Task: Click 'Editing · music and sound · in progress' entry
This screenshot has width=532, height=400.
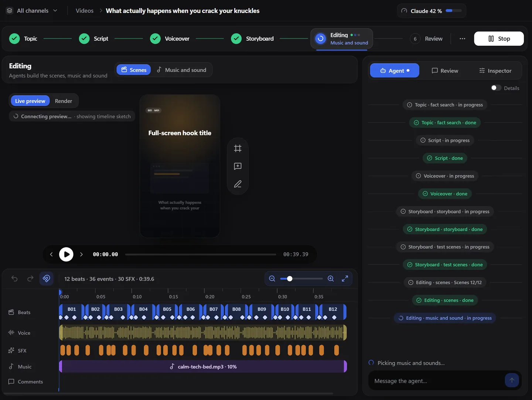Action: 445,318
